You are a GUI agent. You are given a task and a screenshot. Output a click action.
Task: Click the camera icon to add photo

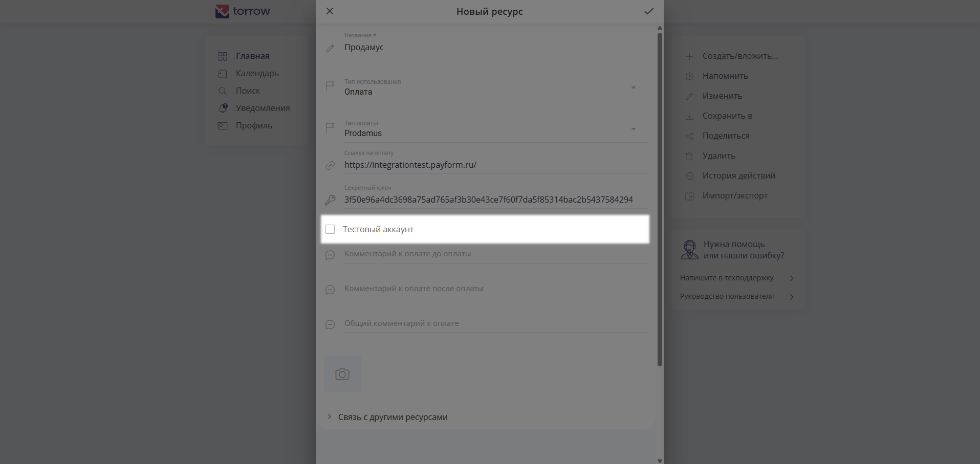(x=342, y=374)
